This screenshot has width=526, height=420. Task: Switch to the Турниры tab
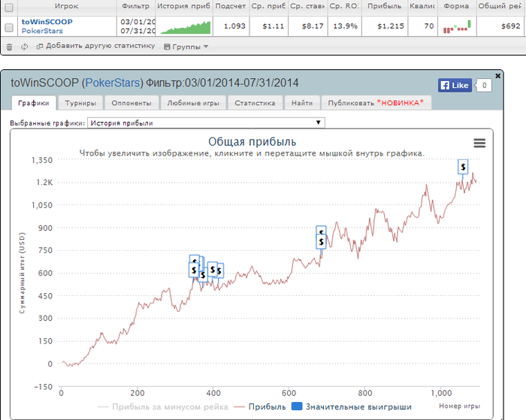80,103
